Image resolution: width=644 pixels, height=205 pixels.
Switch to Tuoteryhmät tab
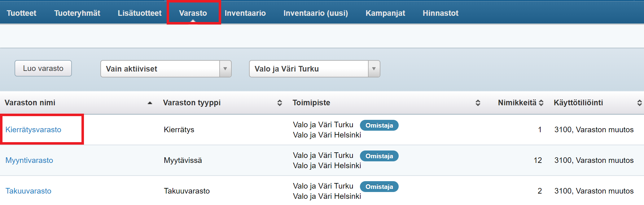[77, 13]
